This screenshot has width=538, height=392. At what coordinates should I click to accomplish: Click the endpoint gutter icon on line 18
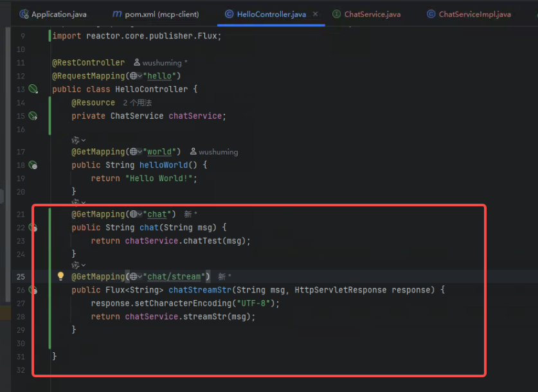[33, 165]
